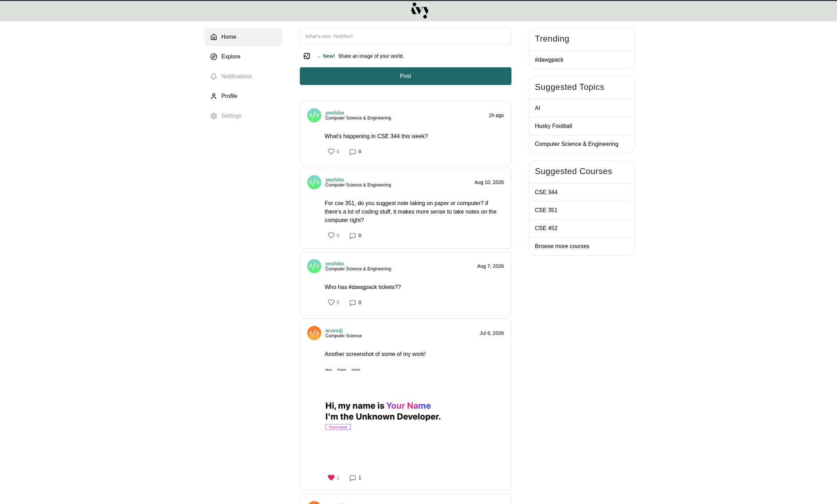
Task: Click the "Who has #dawgpack tickets??" post text
Action: (363, 287)
